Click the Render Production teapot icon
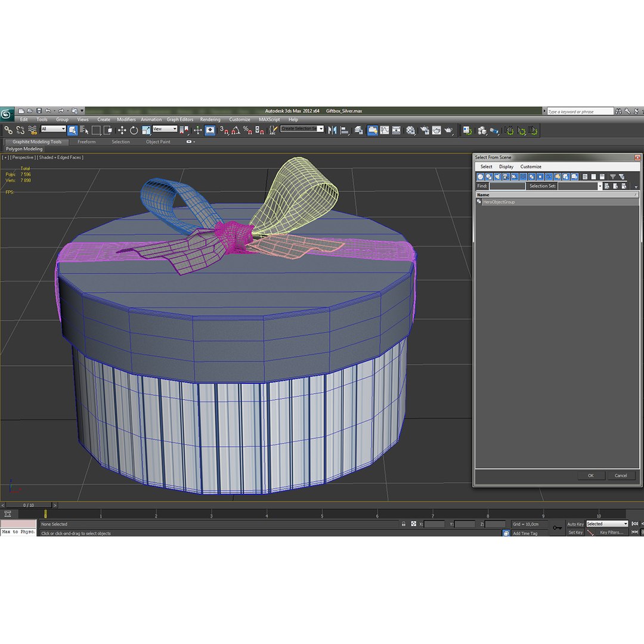 tap(448, 130)
